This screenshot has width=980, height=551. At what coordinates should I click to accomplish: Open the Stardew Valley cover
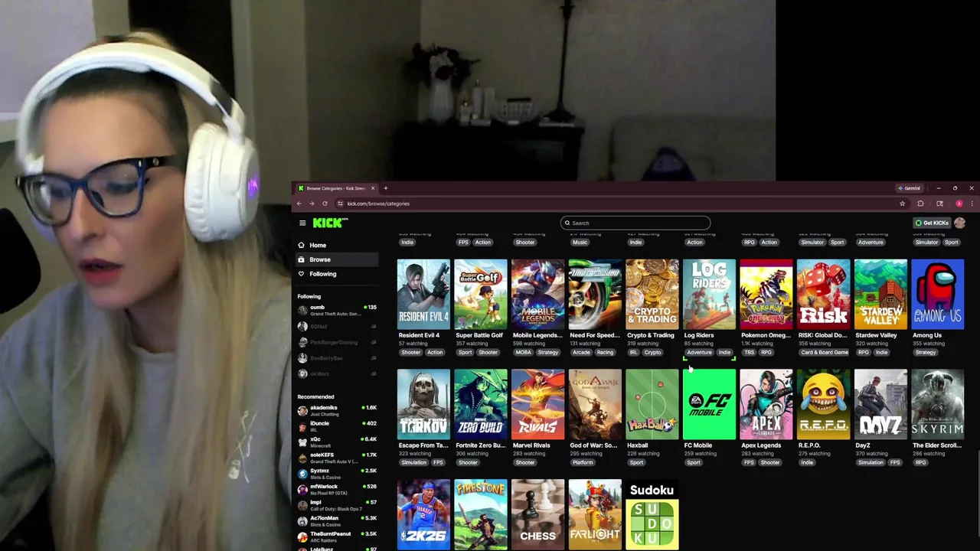(880, 295)
